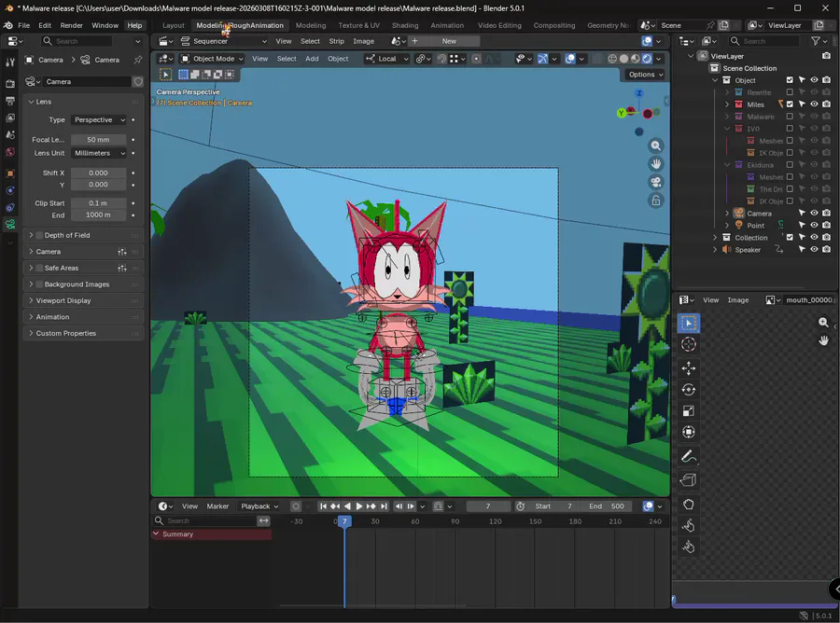Screen dimensions: 840x623
Task: Enable the Background Images checkbox
Action: coord(39,284)
